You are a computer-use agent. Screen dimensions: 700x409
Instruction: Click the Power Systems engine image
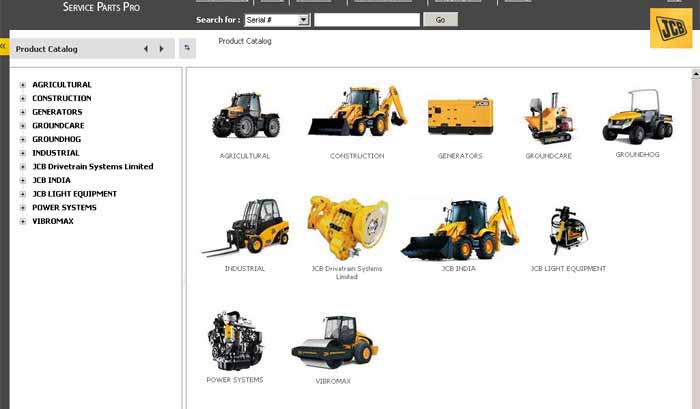click(x=235, y=340)
